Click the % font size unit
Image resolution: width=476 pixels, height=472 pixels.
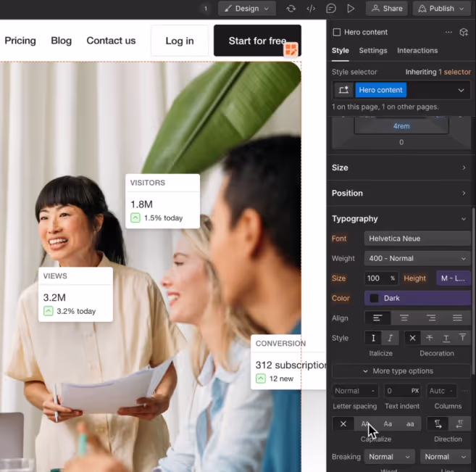(393, 278)
